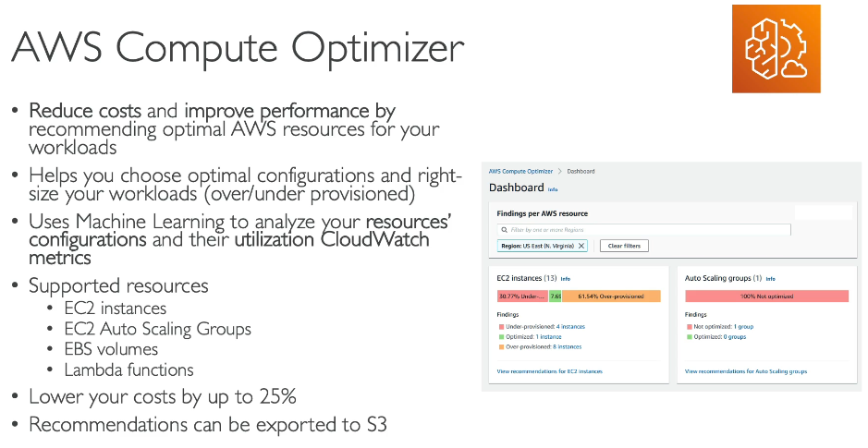Viewport: 868px width, 448px height.
Task: Focus the Filter by one or more Regions field
Action: point(643,229)
